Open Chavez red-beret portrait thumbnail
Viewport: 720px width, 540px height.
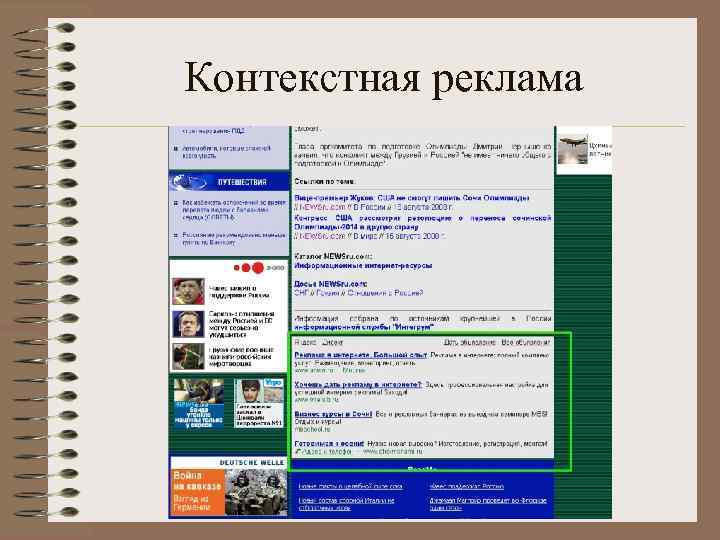188,291
